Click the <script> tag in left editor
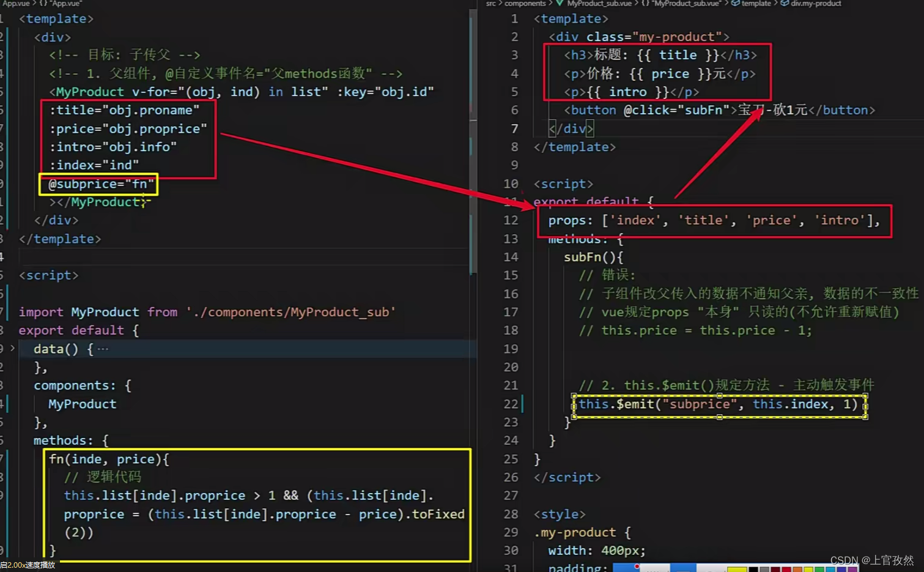Screen dimensions: 924x572 pos(49,275)
